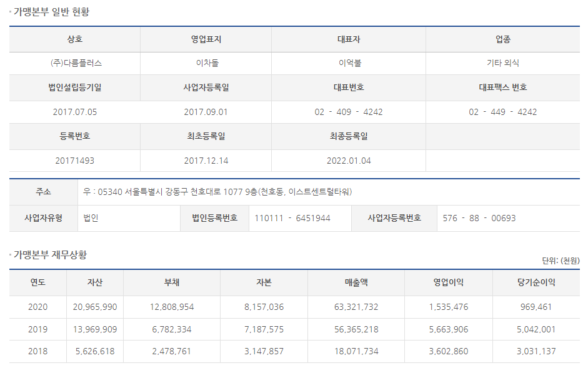Click the 자산 column header
This screenshot has width=588, height=368.
(95, 282)
